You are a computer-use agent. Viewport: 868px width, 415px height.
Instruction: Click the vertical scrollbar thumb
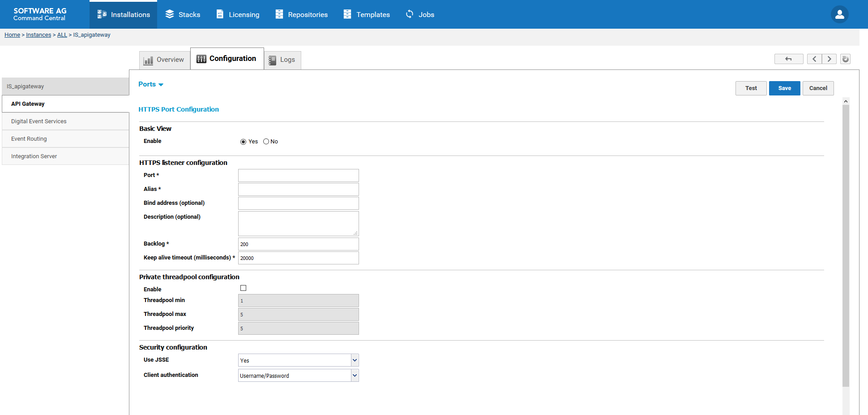(846, 246)
